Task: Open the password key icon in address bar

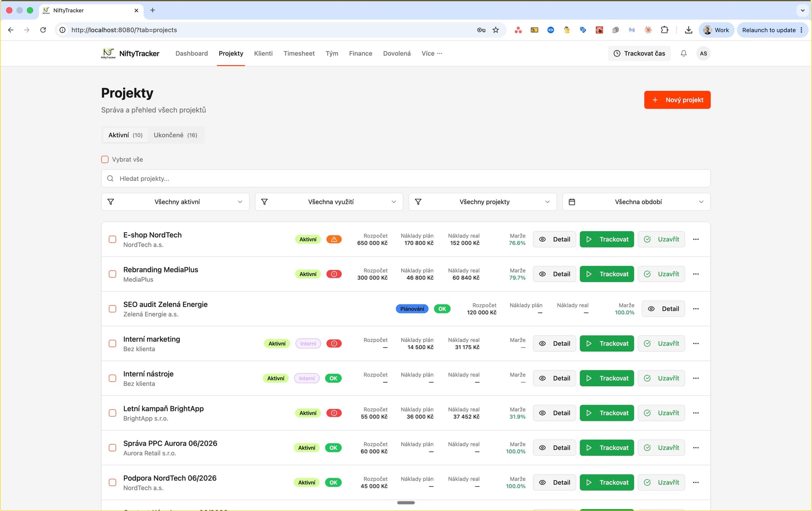Action: (481, 30)
